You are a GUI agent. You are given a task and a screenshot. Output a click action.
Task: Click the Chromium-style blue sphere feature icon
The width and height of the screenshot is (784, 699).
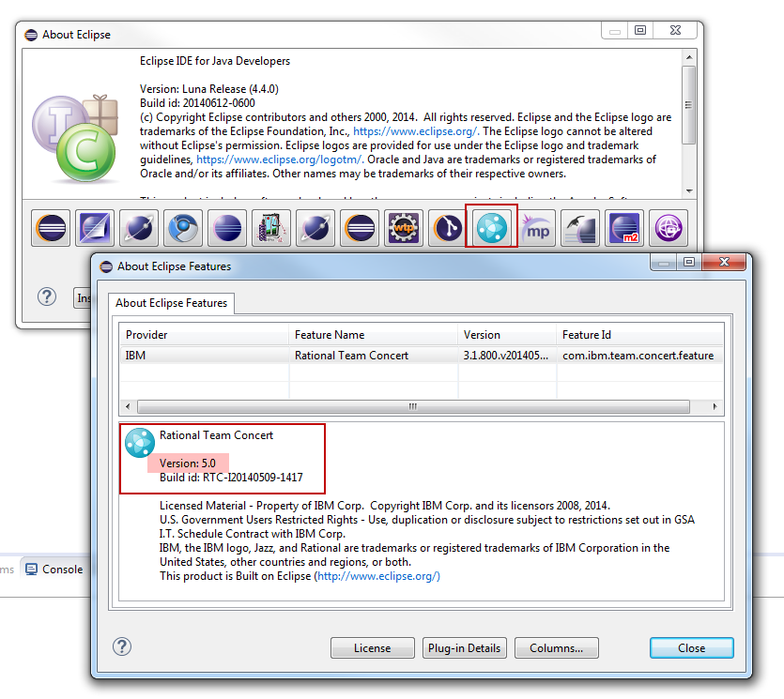183,228
